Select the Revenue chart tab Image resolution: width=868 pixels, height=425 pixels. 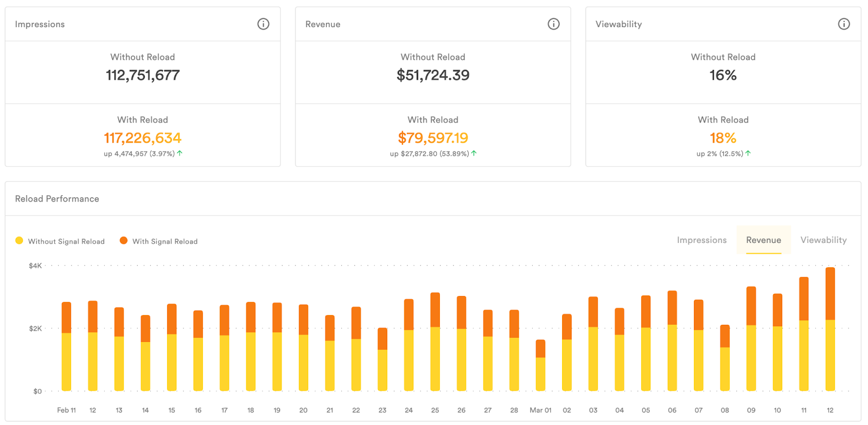tap(763, 240)
